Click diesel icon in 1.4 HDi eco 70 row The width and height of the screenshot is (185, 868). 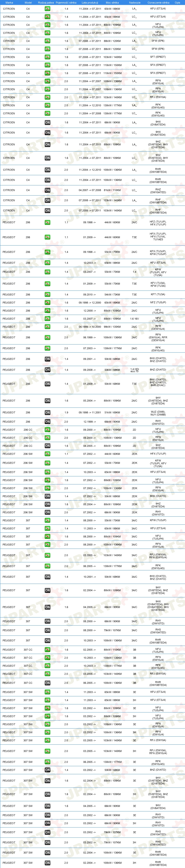tap(48, 370)
